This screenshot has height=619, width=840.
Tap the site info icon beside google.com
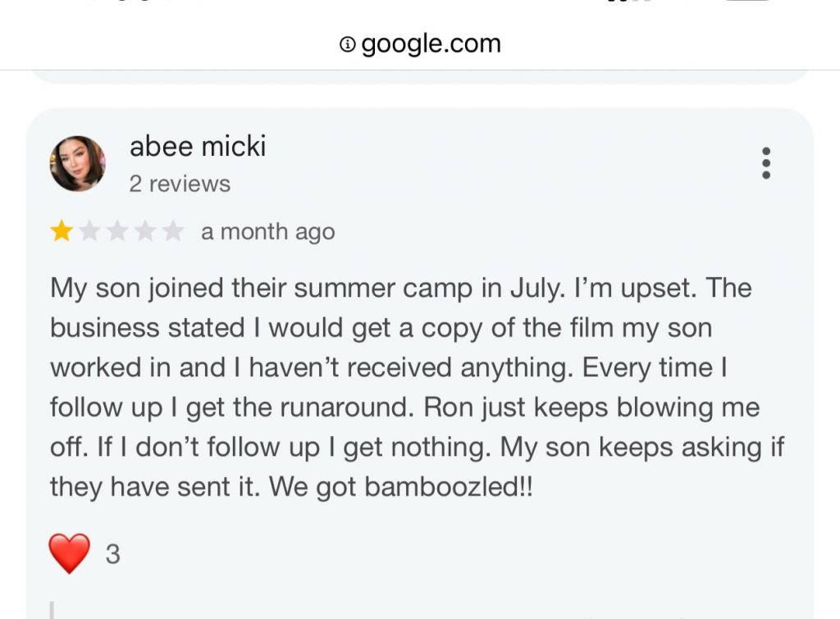tap(348, 44)
